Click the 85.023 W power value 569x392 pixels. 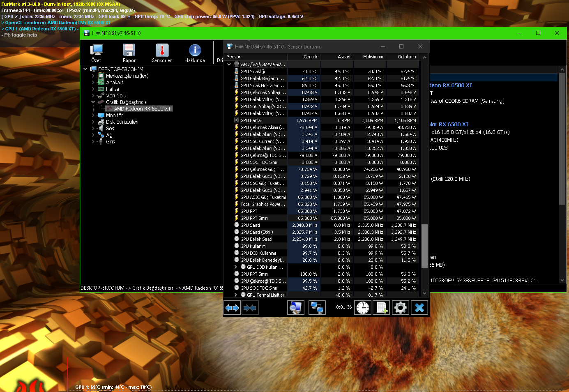tap(308, 204)
